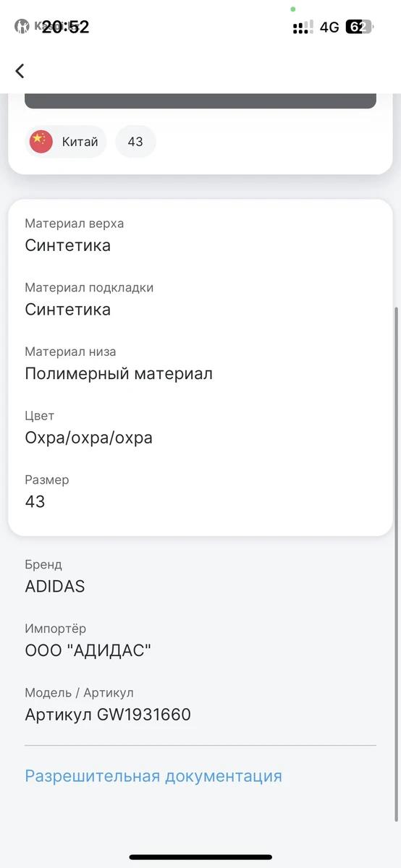Tap the cellular signal bars icon

[x=303, y=27]
